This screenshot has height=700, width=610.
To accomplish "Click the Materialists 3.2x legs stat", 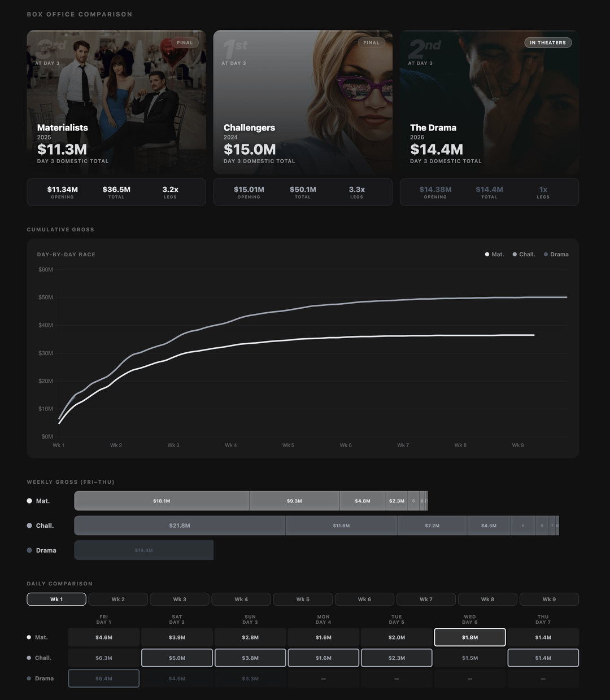I will [170, 192].
